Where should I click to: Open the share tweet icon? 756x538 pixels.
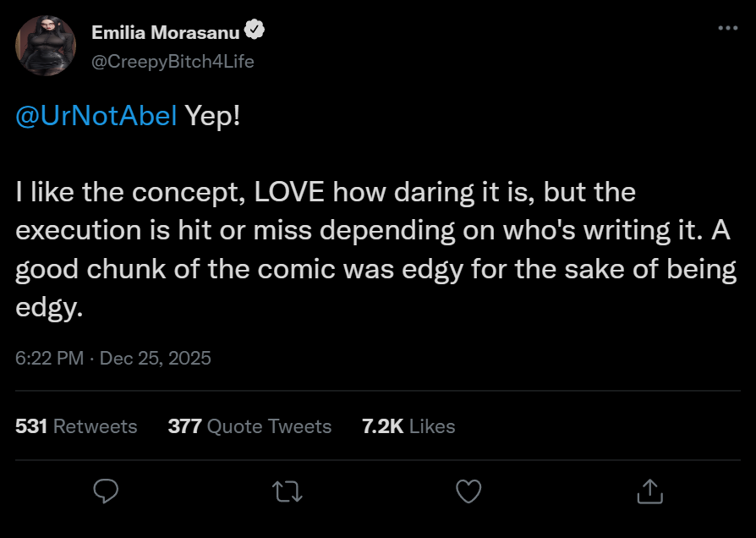pos(649,491)
